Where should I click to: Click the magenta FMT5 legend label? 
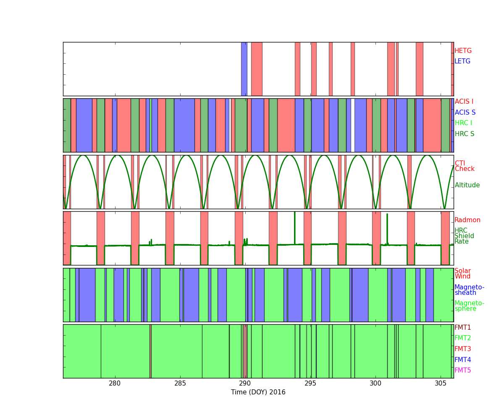click(x=462, y=370)
